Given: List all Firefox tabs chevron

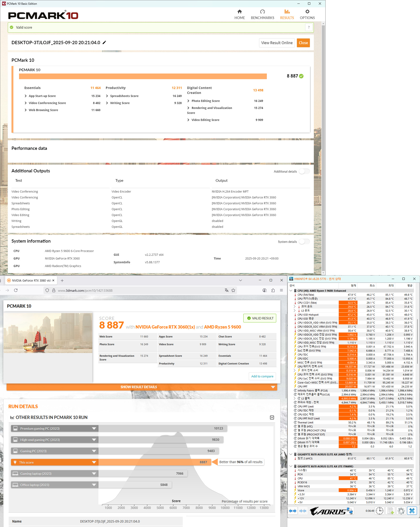Looking at the screenshot, I should 241,280.
